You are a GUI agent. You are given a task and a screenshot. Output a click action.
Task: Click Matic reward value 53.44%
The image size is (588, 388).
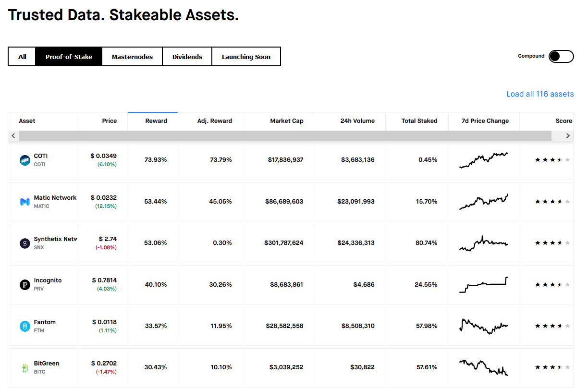156,202
